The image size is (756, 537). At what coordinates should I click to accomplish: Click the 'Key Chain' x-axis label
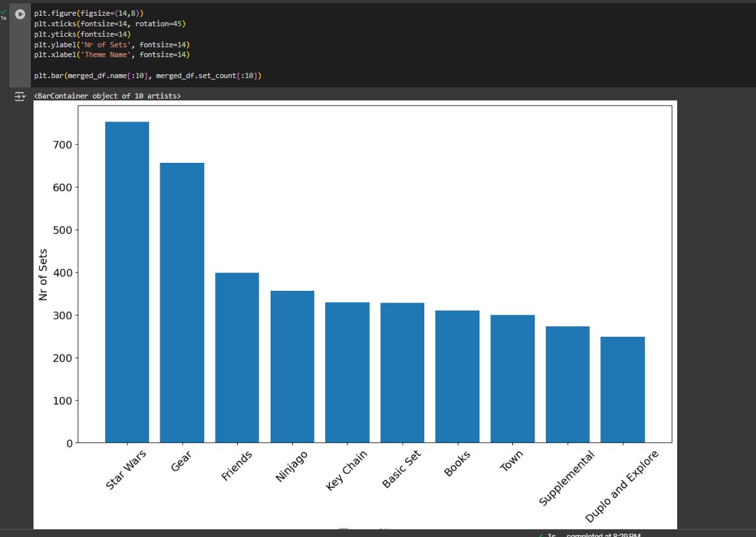[x=346, y=471]
